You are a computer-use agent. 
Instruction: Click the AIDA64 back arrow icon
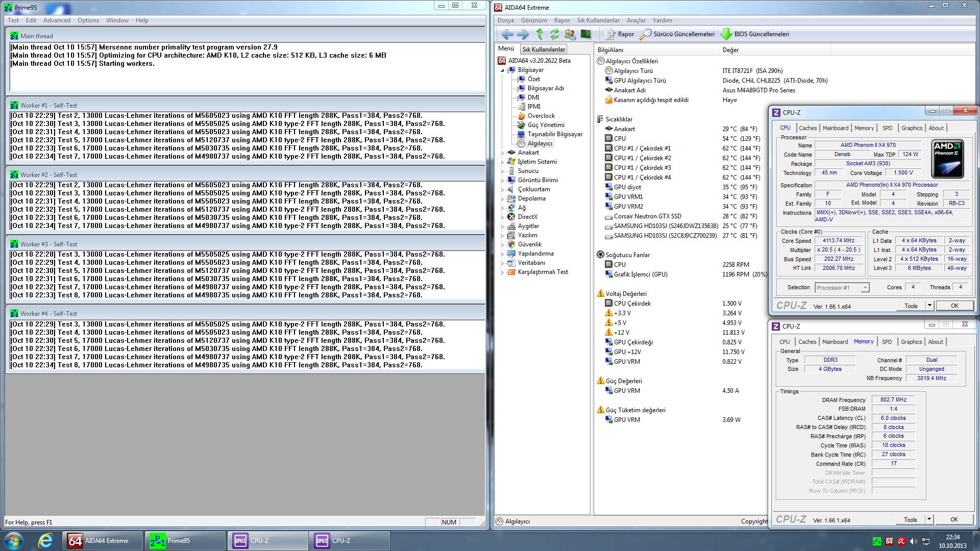507,34
